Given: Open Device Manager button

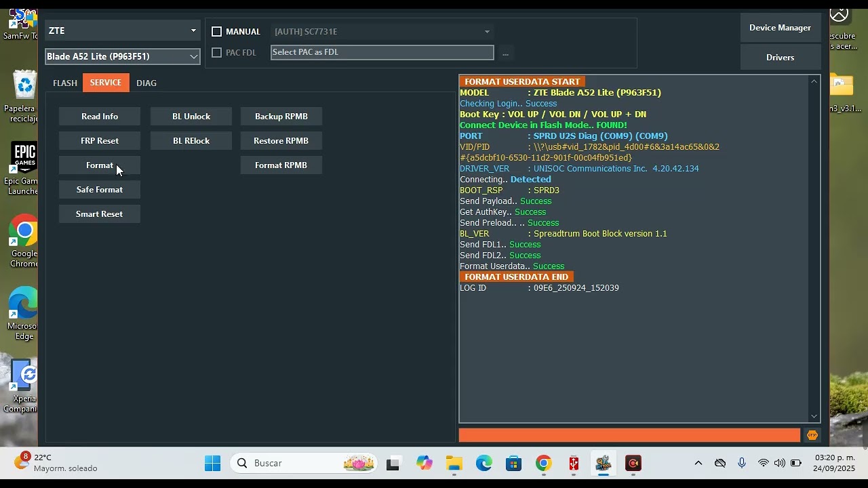Looking at the screenshot, I should click(x=781, y=28).
